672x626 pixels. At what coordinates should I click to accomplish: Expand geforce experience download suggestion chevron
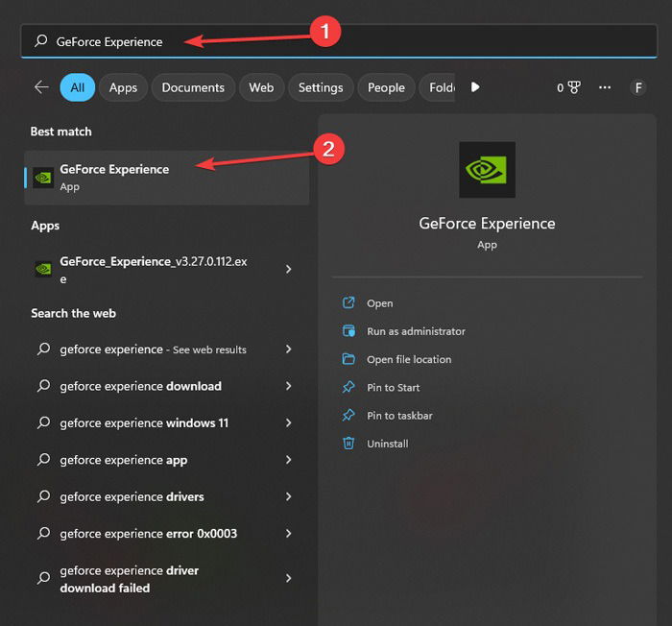(x=288, y=386)
